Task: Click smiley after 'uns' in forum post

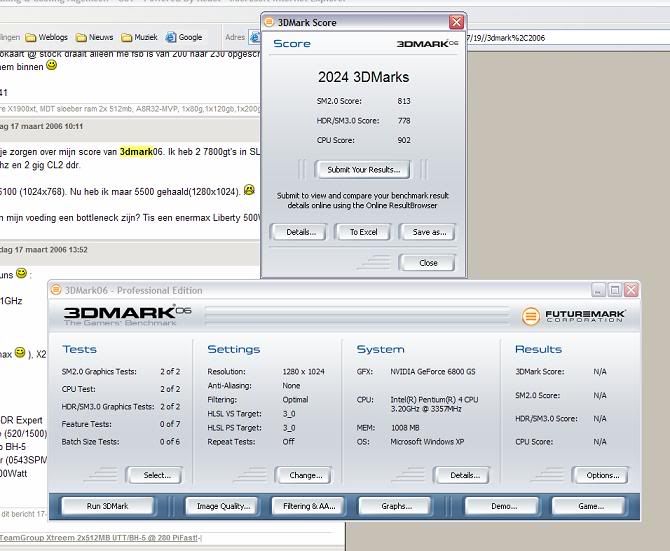Action: coord(21,273)
